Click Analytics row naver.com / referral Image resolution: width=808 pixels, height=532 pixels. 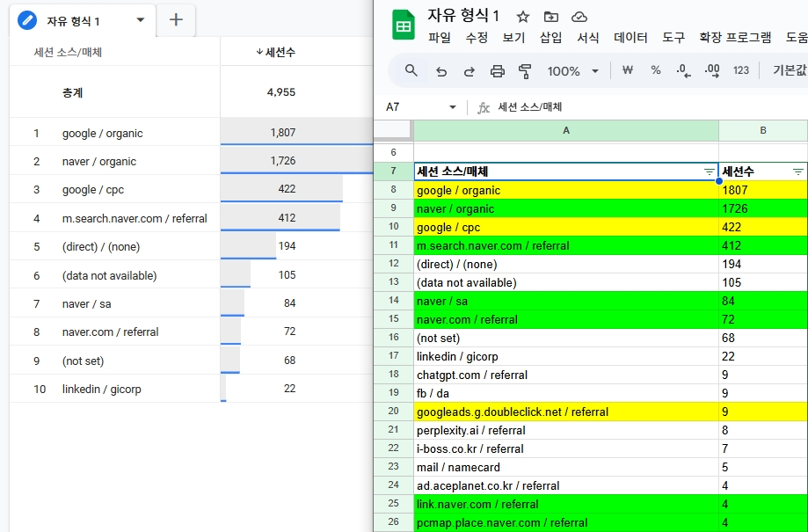tap(191, 332)
